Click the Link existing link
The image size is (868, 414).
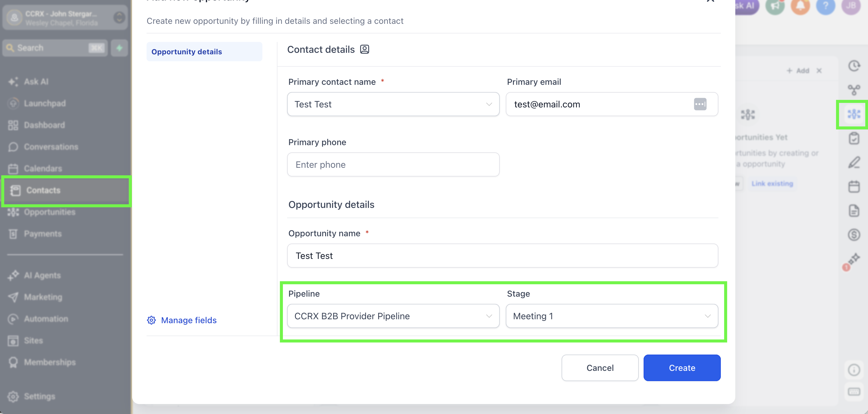pos(772,184)
